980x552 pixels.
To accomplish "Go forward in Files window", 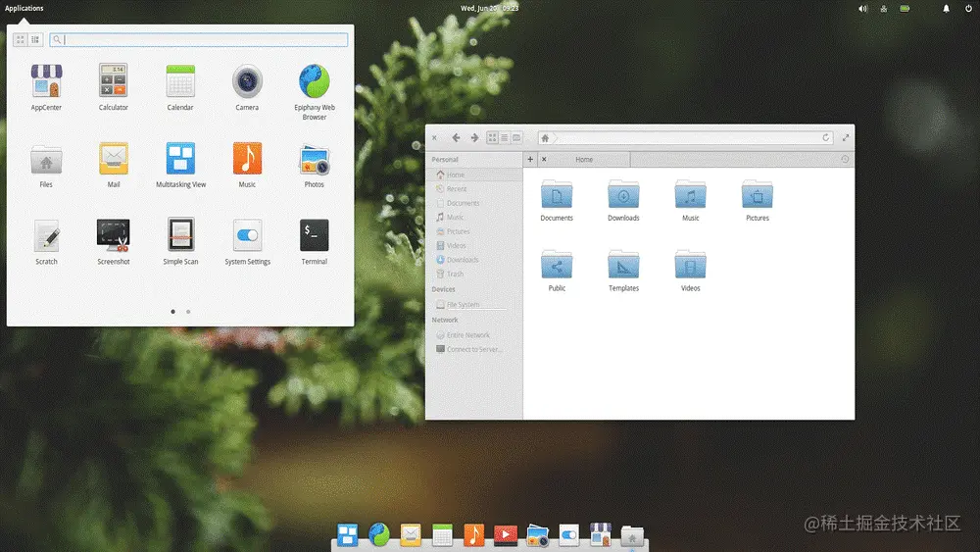I will tap(474, 137).
